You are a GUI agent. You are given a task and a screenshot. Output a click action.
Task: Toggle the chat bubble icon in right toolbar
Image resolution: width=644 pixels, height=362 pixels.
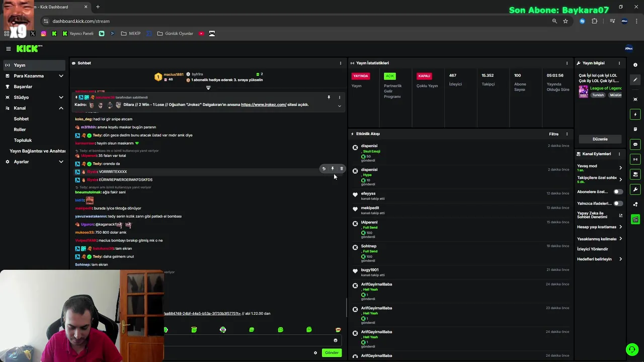[x=635, y=144]
